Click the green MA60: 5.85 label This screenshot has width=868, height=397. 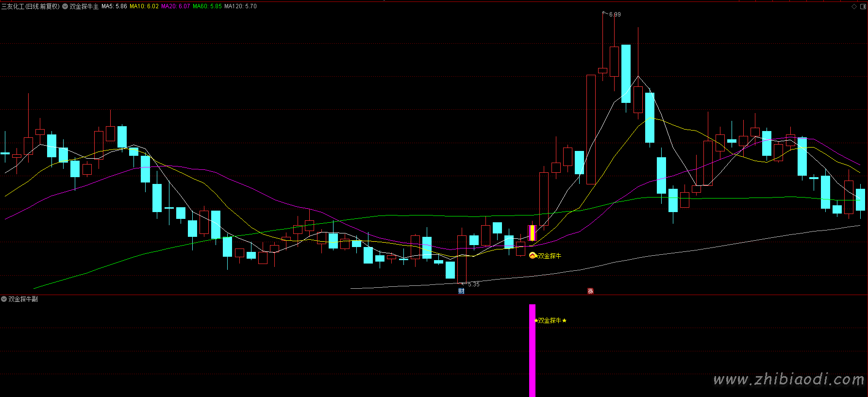click(x=207, y=6)
